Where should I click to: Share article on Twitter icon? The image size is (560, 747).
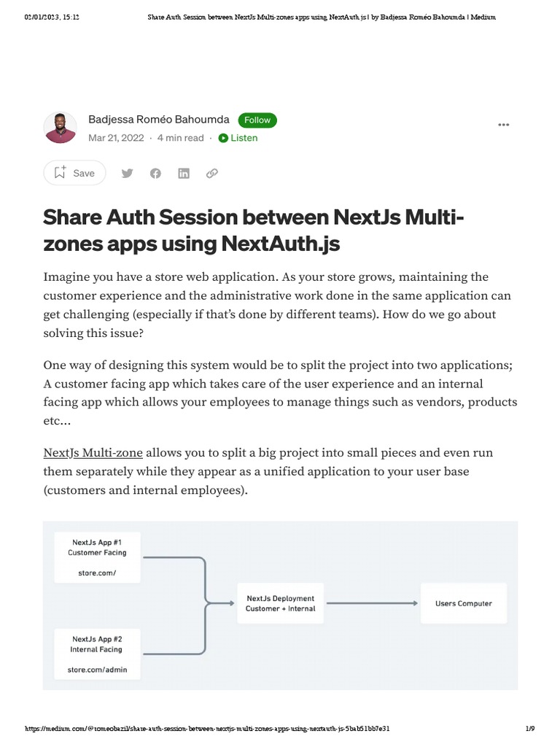[127, 173]
